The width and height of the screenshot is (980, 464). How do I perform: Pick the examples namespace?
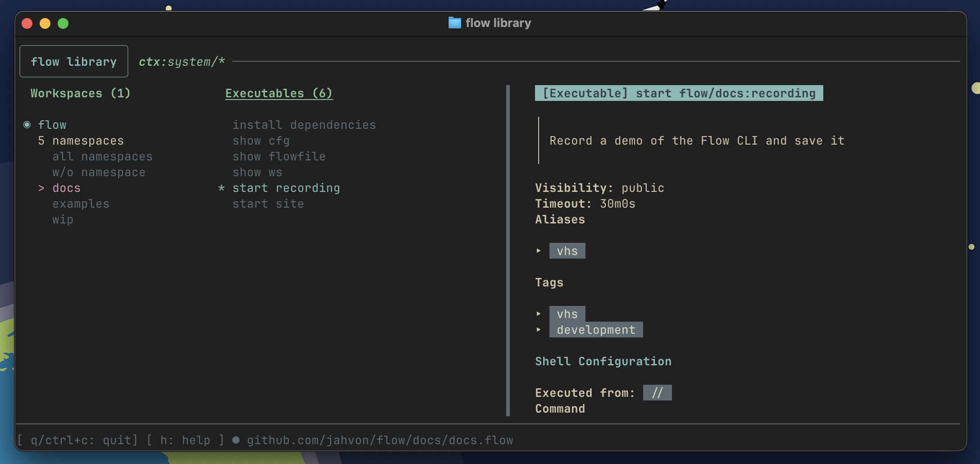click(x=81, y=204)
